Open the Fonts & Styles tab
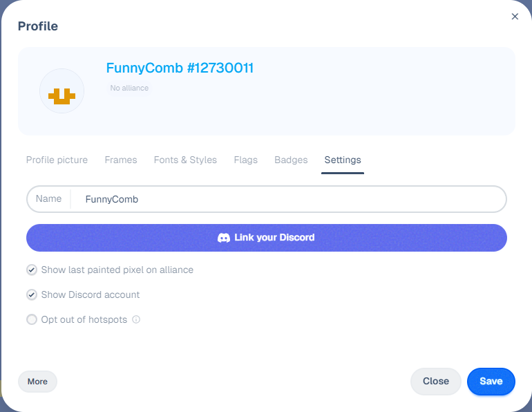 pos(185,160)
